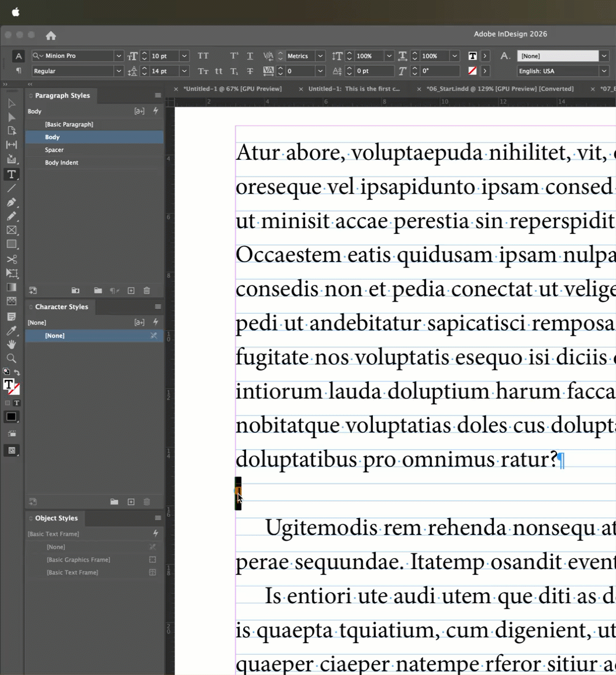Open the Character Styles panel tab
The width and height of the screenshot is (616, 675).
click(61, 307)
